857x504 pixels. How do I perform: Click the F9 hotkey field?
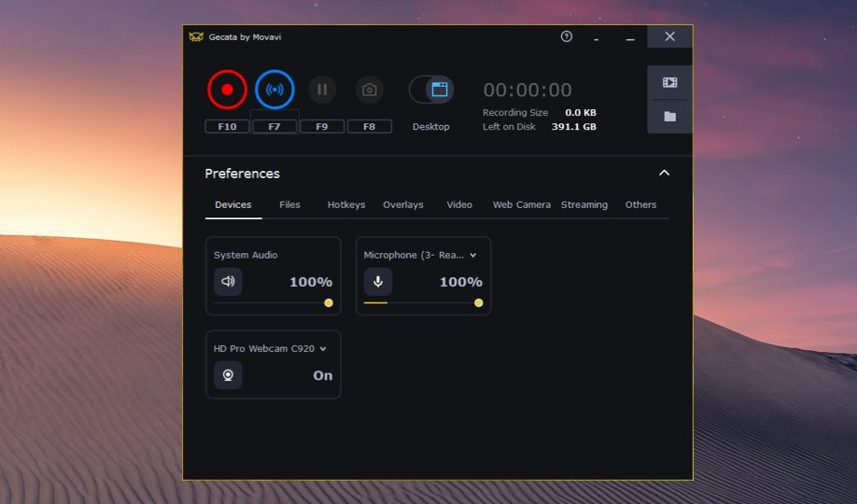click(322, 127)
